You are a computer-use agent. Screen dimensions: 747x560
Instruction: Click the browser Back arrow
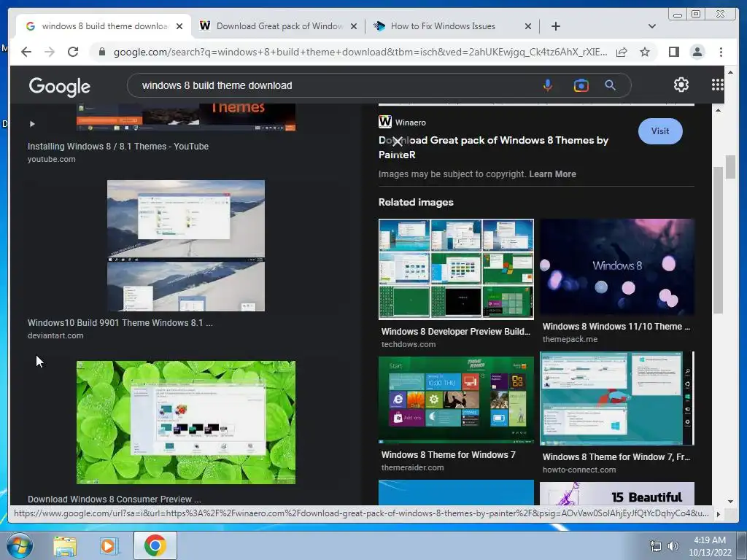click(x=26, y=52)
